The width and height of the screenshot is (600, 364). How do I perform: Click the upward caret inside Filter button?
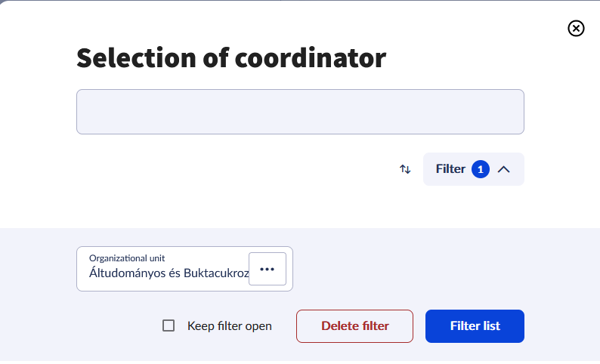coord(504,169)
